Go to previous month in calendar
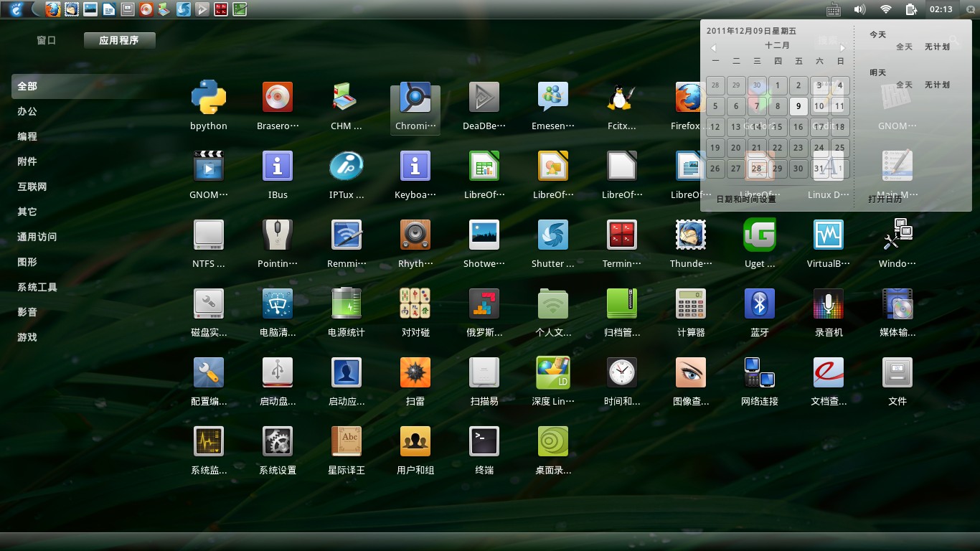980x551 pixels. [x=714, y=48]
